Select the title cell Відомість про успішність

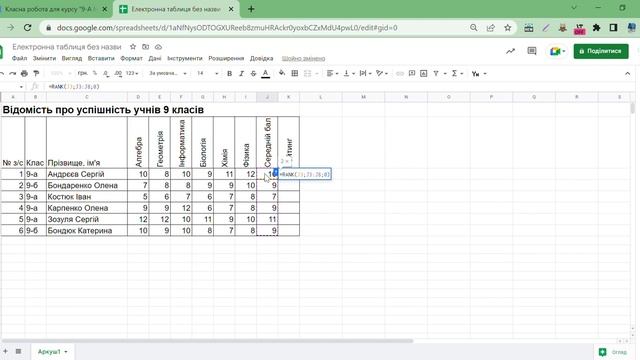pos(103,110)
